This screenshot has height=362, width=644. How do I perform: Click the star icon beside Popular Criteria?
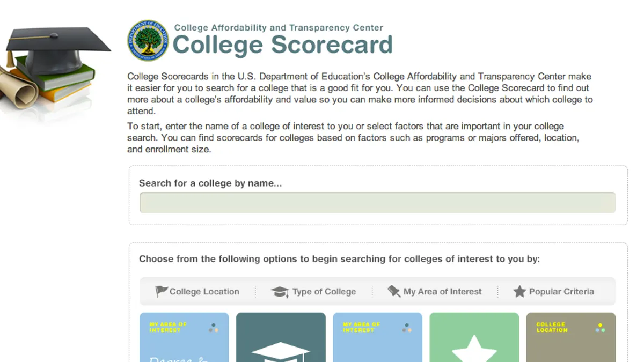click(519, 292)
